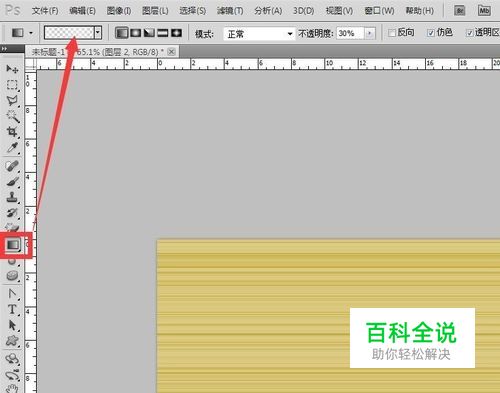Open the 选择(S) menu
Image resolution: width=500 pixels, height=393 pixels.
(x=193, y=11)
